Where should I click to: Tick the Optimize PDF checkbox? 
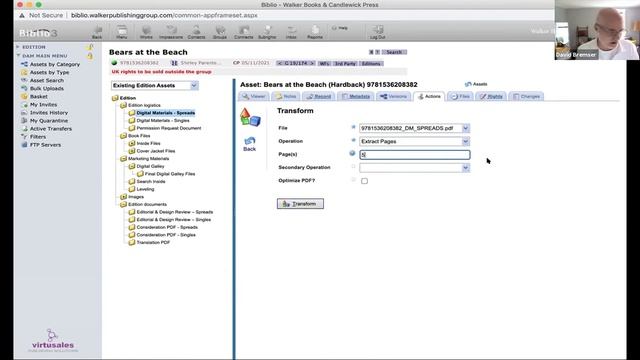pyautogui.click(x=364, y=181)
